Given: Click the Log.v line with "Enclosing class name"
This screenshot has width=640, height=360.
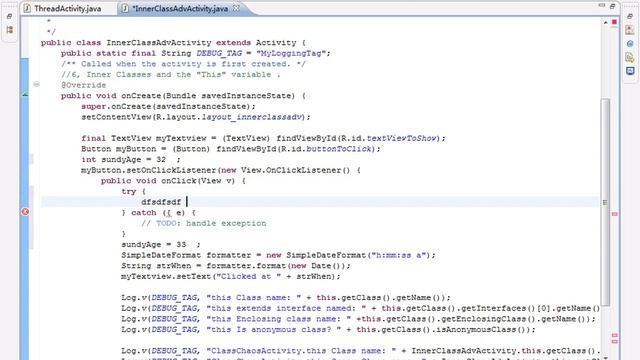Looking at the screenshot, I should pos(358,318).
